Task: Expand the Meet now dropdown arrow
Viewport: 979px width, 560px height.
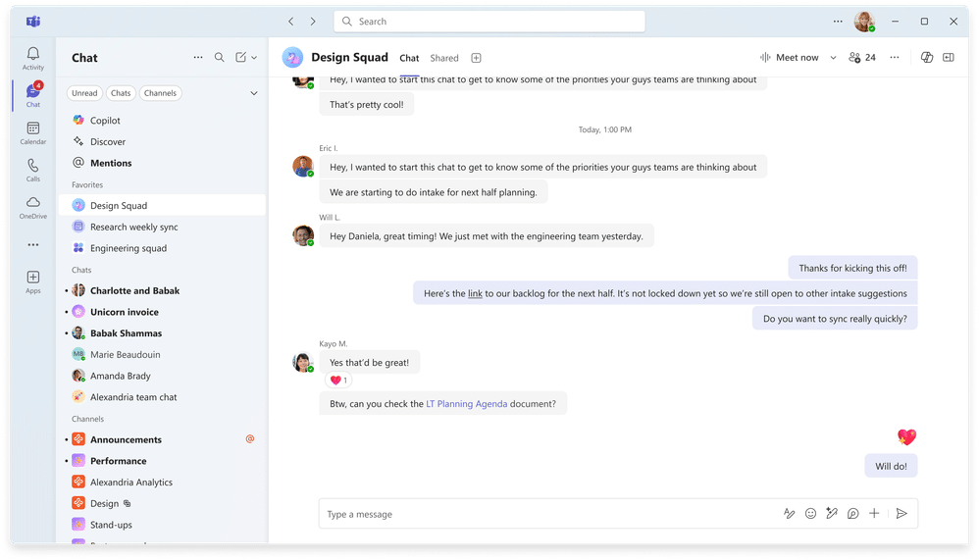Action: tap(834, 58)
